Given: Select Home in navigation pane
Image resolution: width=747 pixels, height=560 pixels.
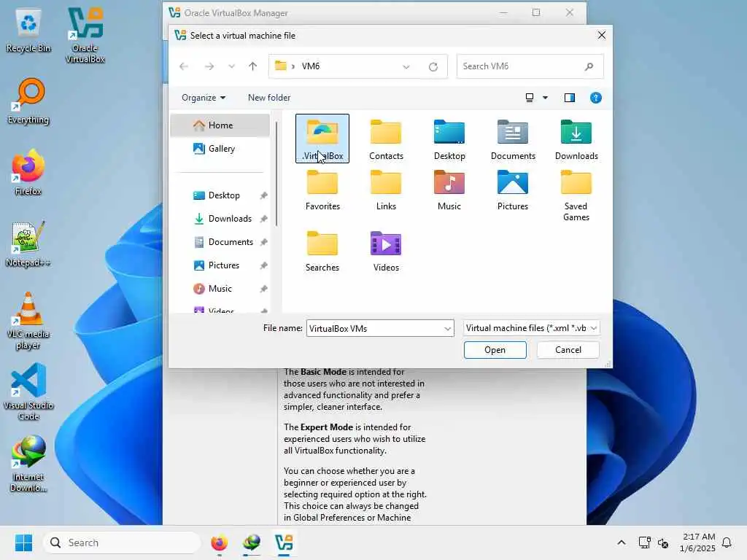Looking at the screenshot, I should (x=220, y=125).
